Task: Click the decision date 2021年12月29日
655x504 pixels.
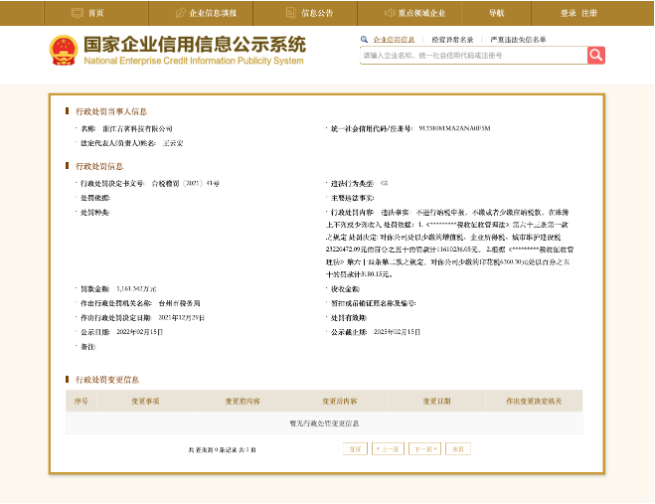Action: point(181,318)
